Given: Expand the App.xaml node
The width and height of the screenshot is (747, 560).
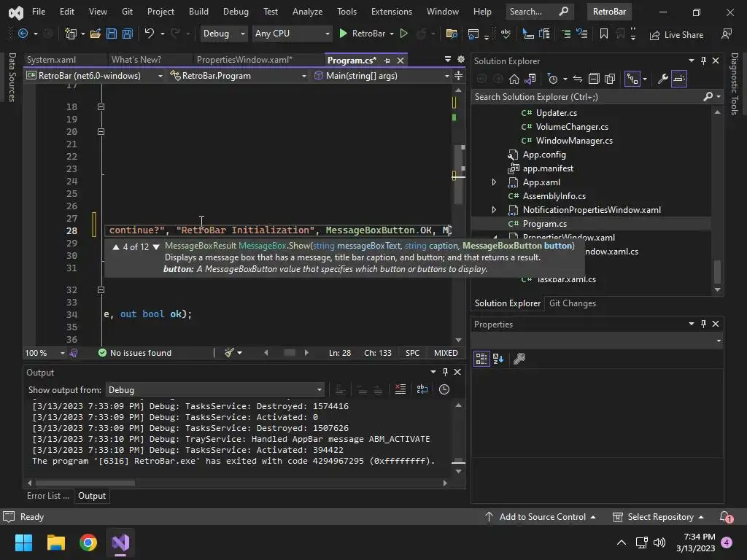Looking at the screenshot, I should click(494, 182).
